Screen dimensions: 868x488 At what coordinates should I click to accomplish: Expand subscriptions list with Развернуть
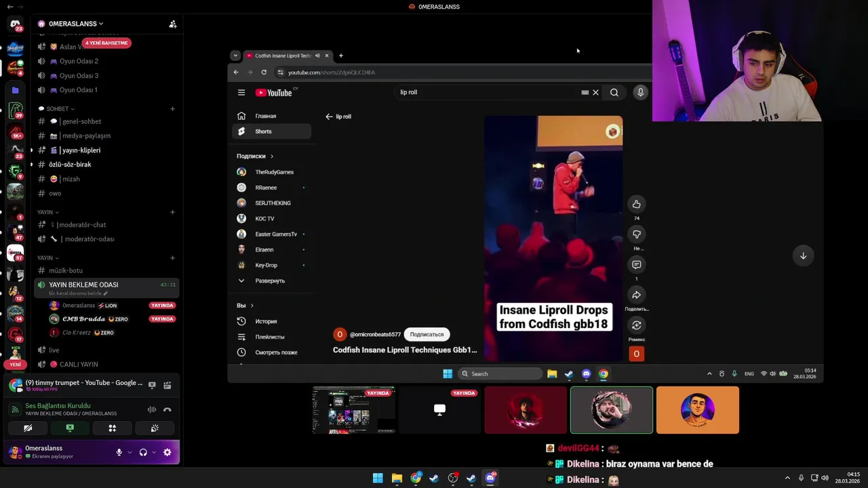pos(271,281)
